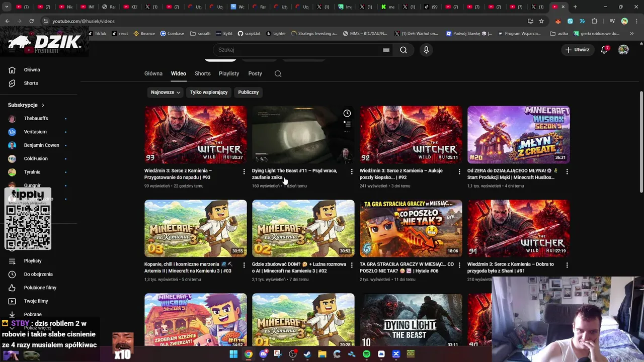Click the channel search magnifier icon next to Posty

(x=278, y=73)
